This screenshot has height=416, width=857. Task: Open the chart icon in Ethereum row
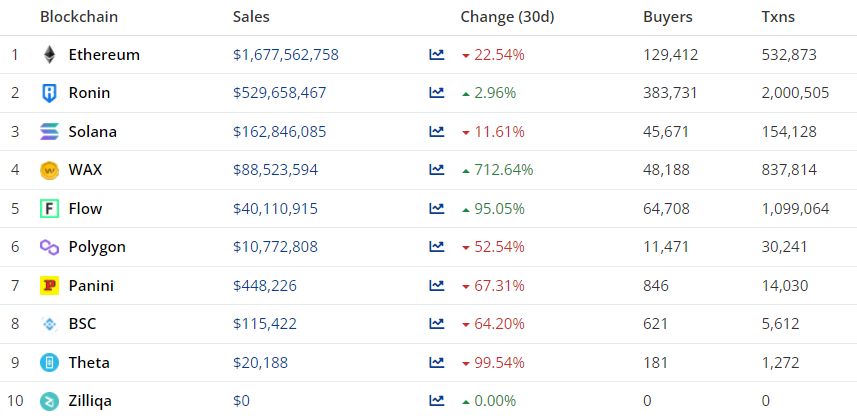pyautogui.click(x=437, y=55)
